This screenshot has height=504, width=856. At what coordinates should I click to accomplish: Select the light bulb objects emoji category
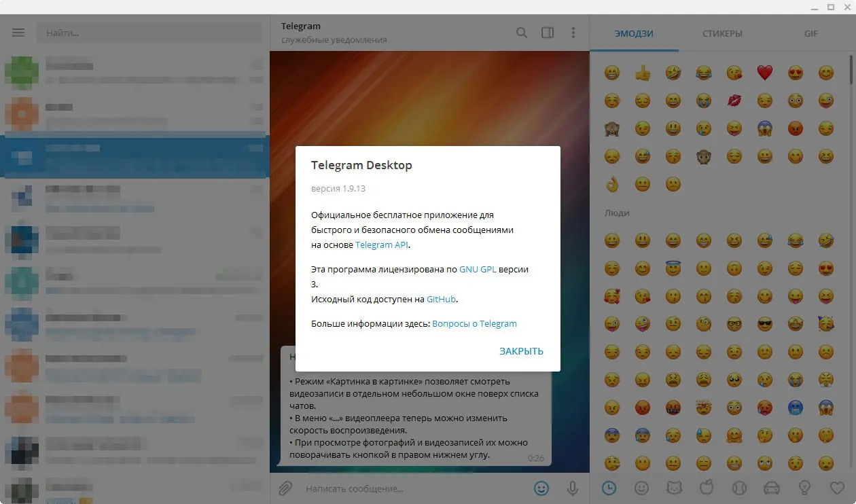tap(804, 488)
